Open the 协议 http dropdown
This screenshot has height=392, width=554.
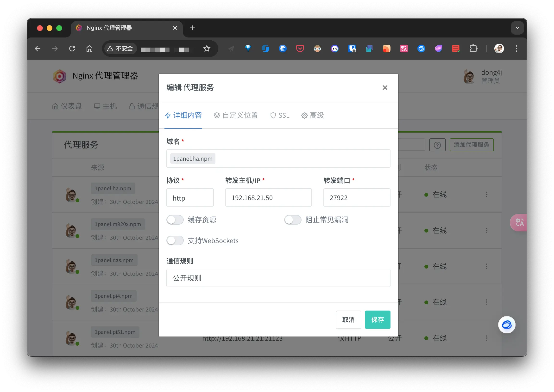coord(190,198)
